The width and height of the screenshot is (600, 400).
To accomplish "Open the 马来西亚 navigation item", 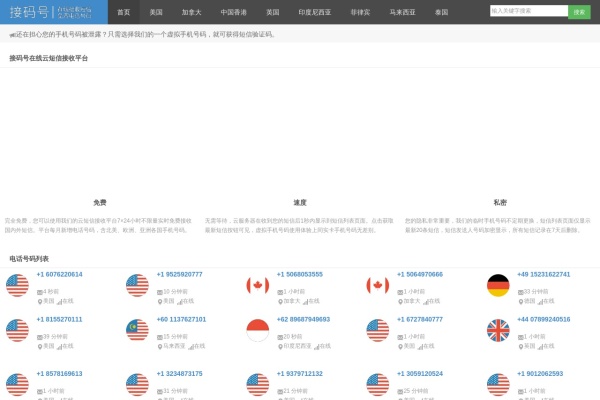I will (403, 12).
